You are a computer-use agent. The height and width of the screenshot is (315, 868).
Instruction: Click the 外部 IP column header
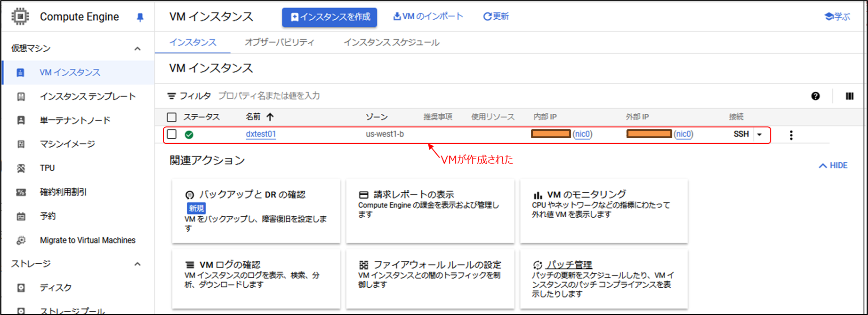coord(637,117)
